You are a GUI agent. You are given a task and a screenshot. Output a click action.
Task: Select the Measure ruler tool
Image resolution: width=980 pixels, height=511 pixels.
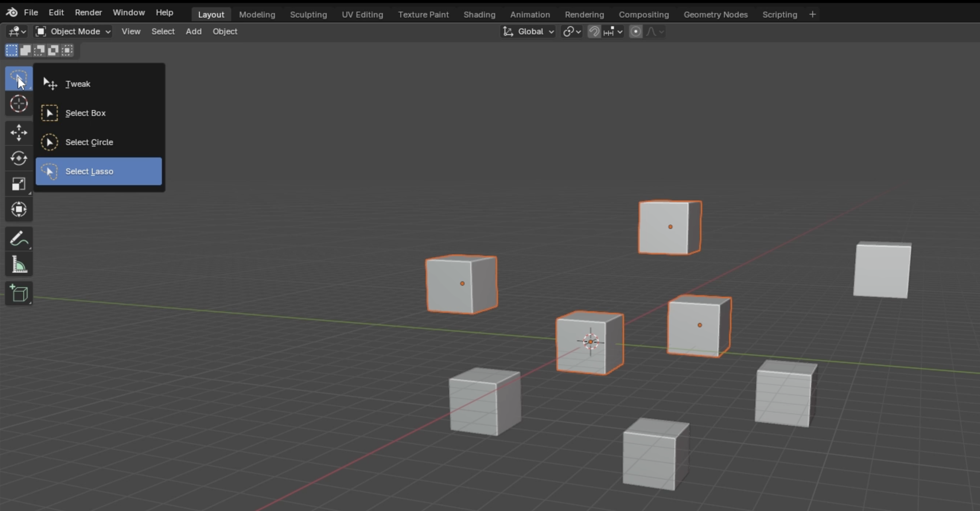pos(19,264)
